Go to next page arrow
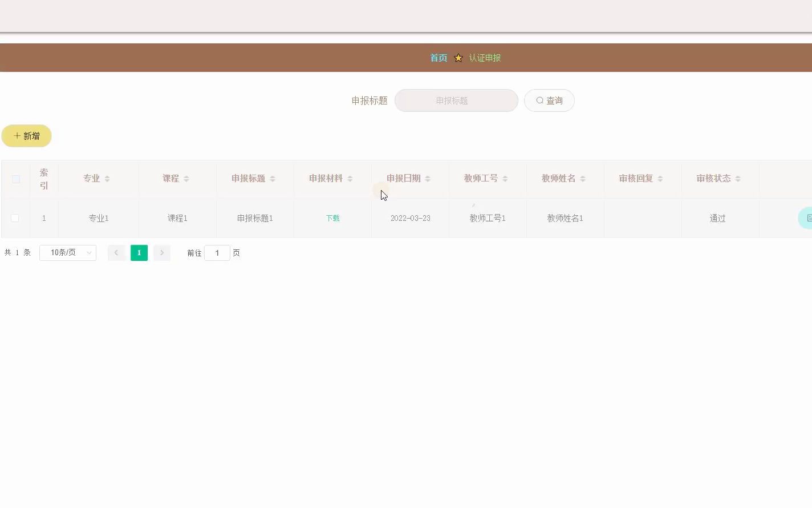Image resolution: width=812 pixels, height=508 pixels. pos(162,253)
